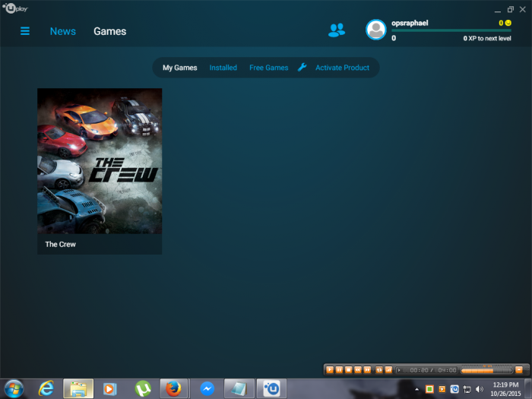Click the signal bars icon on recorder toolbar
The height and width of the screenshot is (399, 532).
(x=388, y=370)
